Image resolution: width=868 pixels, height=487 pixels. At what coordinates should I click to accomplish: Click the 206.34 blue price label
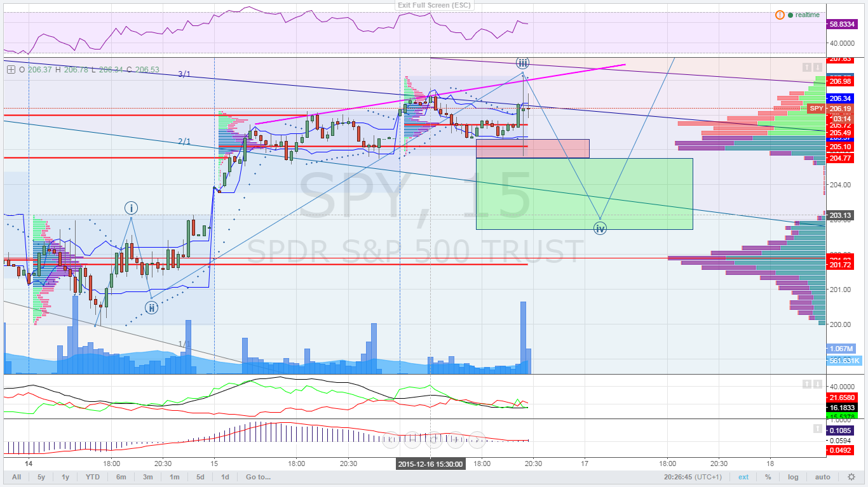click(839, 98)
